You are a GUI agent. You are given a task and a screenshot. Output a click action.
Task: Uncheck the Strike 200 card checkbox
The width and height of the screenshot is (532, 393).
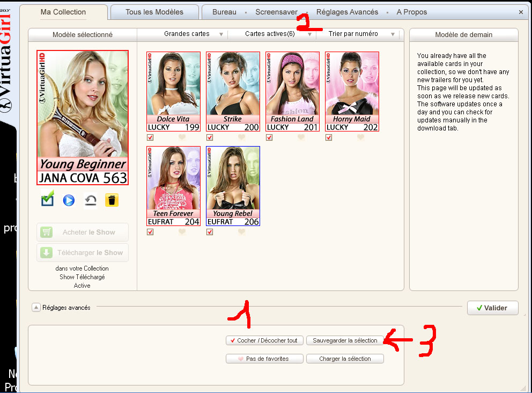pos(210,137)
